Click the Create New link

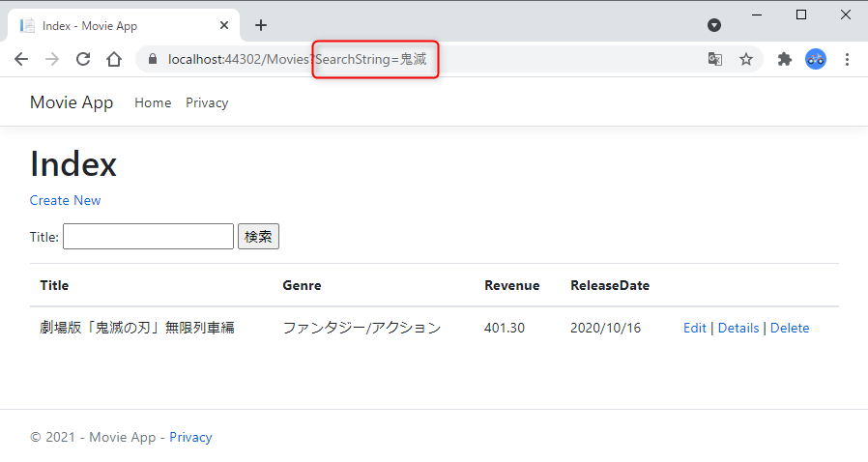click(x=66, y=200)
